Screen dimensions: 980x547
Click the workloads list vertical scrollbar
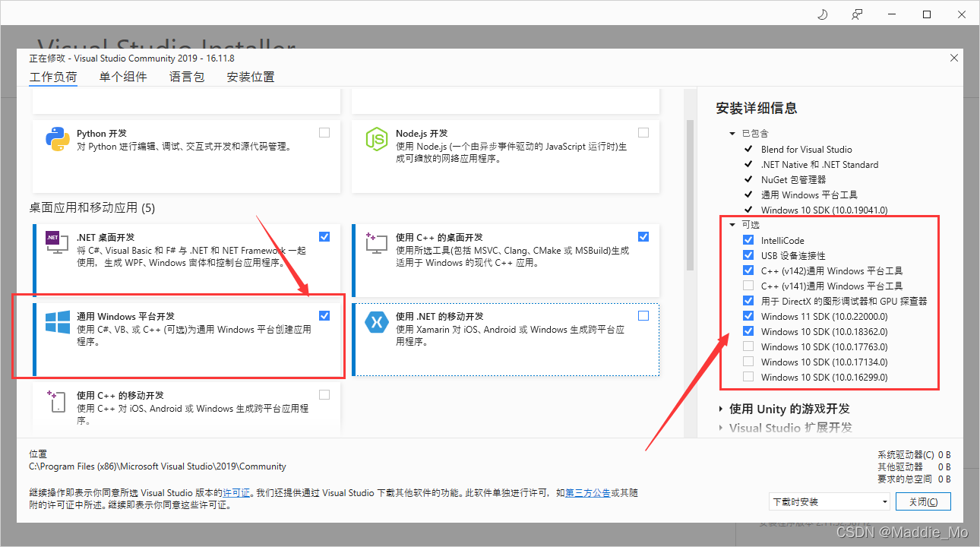pyautogui.click(x=690, y=194)
